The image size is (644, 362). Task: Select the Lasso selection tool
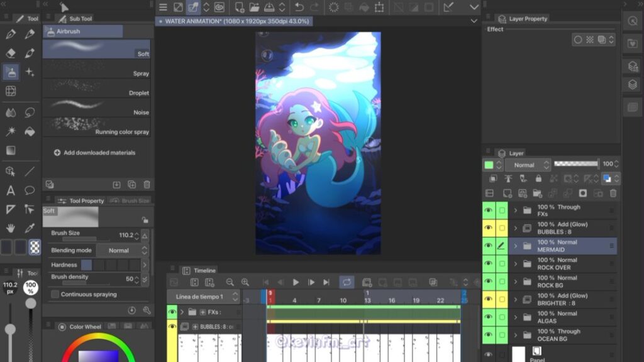pyautogui.click(x=30, y=112)
